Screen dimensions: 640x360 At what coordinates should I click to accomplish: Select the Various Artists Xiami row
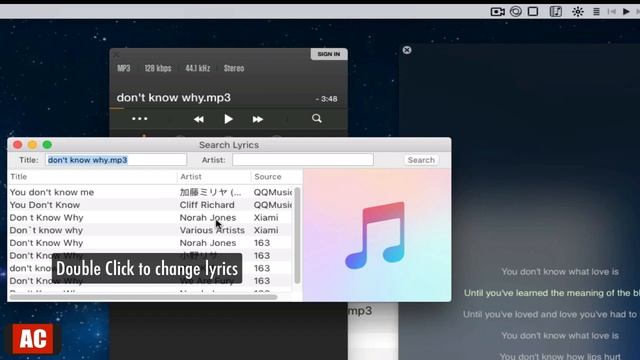tap(150, 230)
